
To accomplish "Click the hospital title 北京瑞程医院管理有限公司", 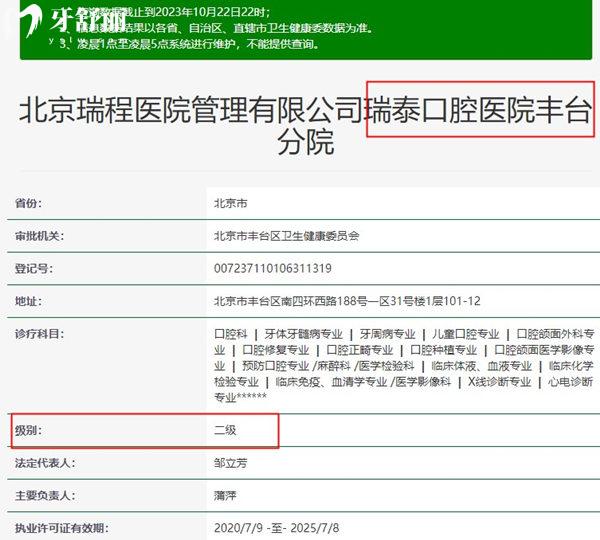I will pos(192,109).
